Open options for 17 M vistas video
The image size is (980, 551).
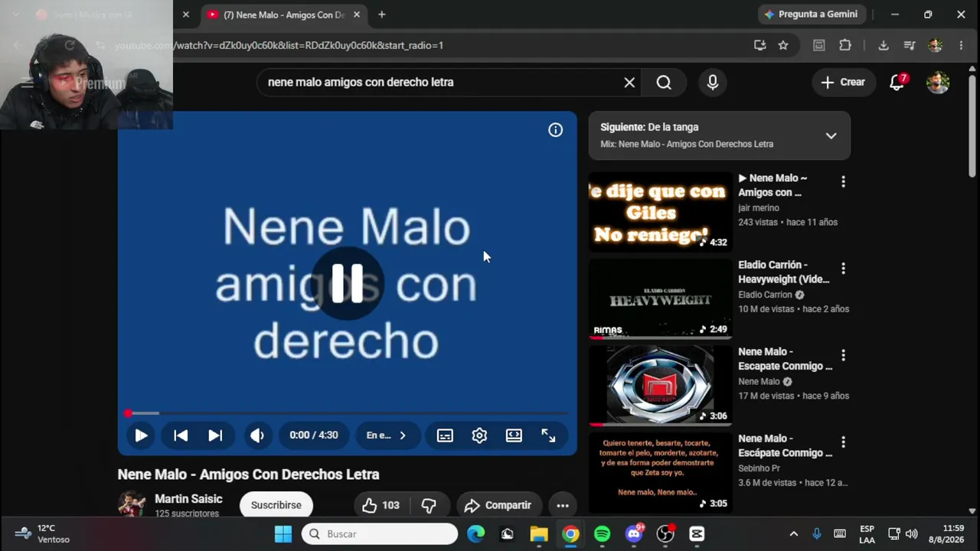pyautogui.click(x=843, y=355)
